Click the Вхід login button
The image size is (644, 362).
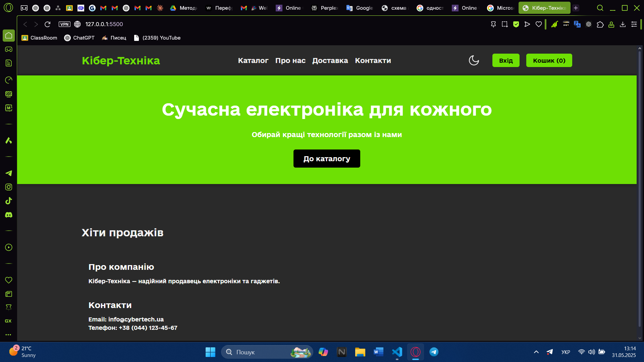[506, 60]
